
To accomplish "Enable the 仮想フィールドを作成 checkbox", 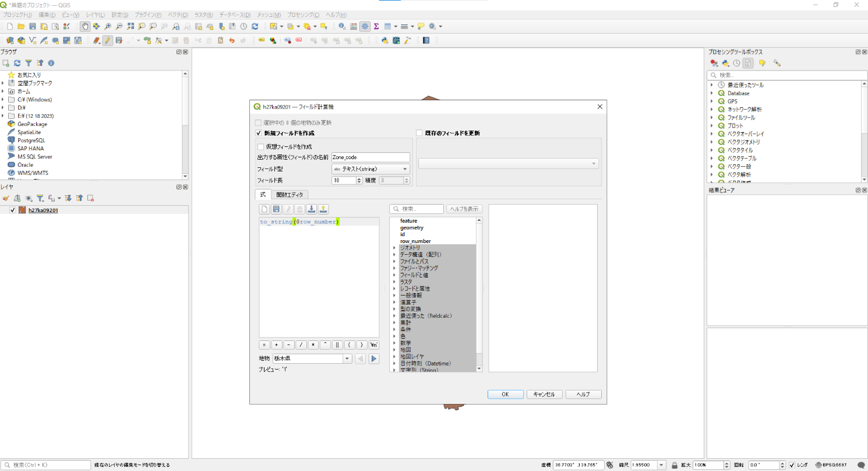I will pos(260,147).
